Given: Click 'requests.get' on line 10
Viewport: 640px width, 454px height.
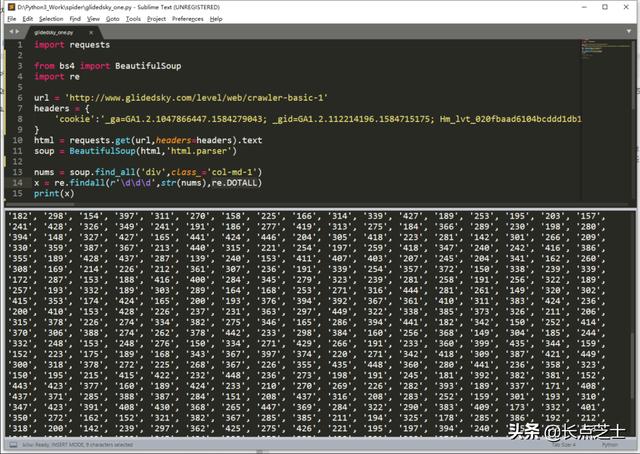Looking at the screenshot, I should [100, 140].
